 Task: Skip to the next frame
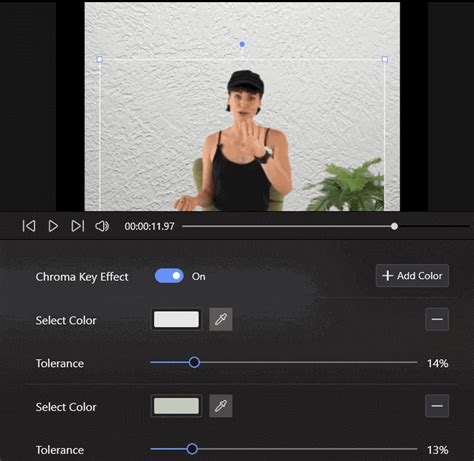78,226
